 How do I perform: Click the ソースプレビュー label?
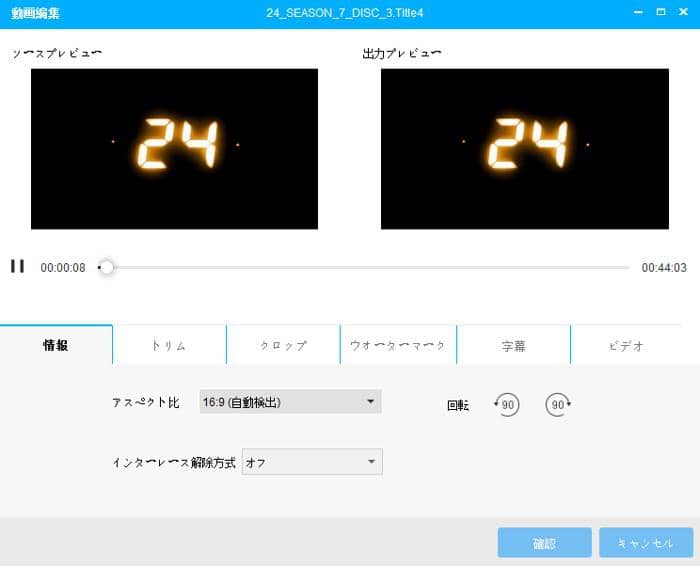(57, 54)
